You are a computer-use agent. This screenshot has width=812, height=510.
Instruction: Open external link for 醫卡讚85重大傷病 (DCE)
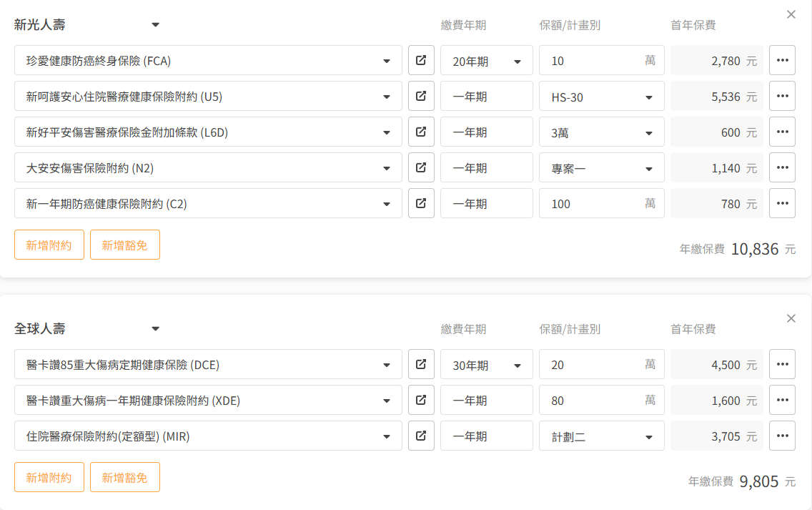coord(421,364)
